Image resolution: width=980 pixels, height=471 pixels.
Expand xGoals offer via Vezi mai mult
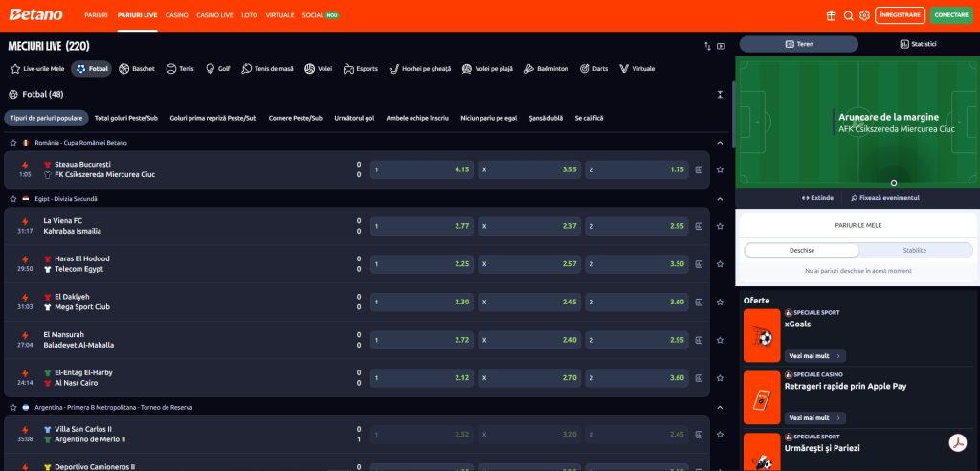tap(815, 356)
